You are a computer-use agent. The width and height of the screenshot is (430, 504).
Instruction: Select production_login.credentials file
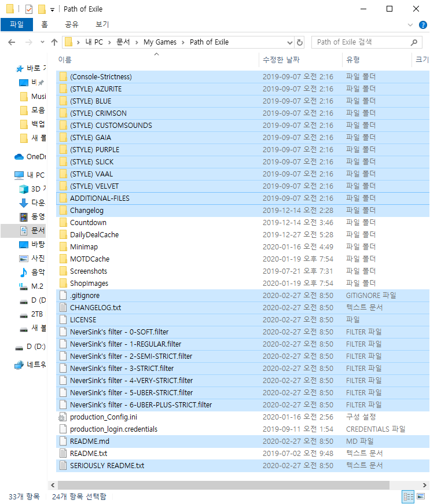click(x=114, y=429)
